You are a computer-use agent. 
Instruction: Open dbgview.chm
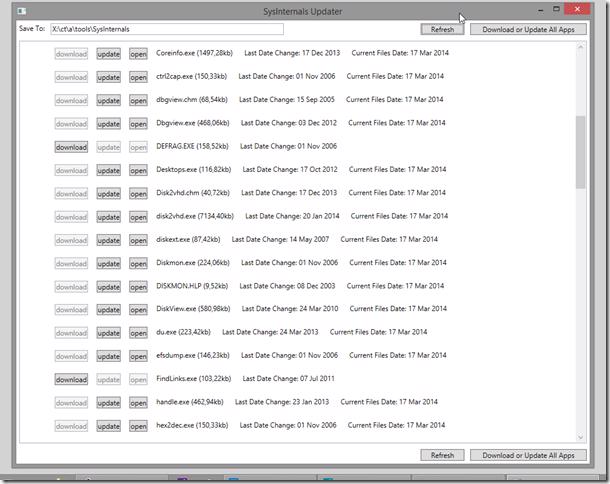click(x=138, y=101)
